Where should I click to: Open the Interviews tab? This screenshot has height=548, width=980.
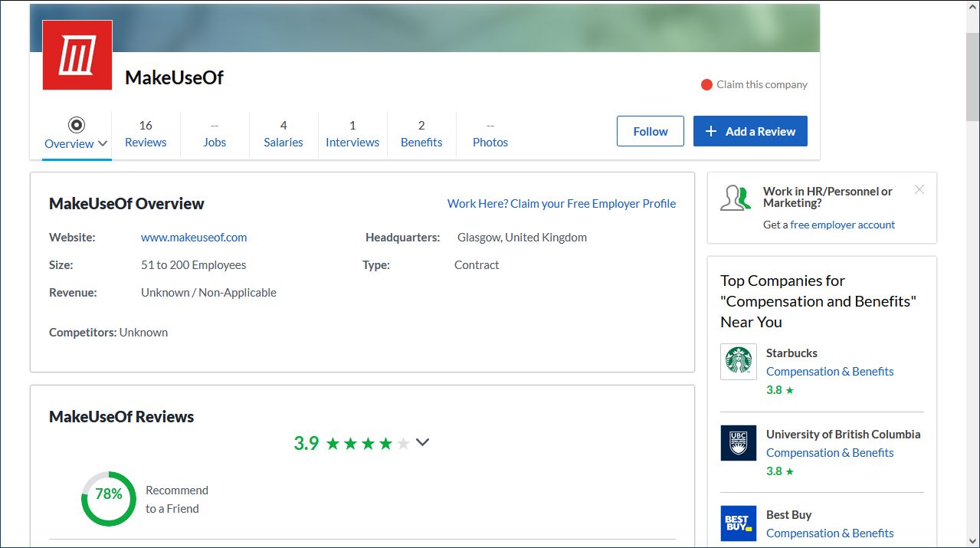pos(352,134)
